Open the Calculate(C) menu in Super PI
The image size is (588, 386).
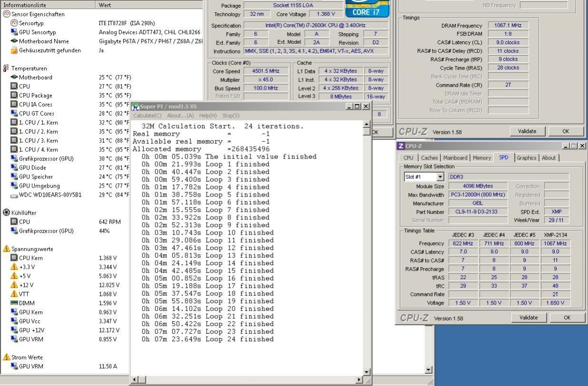(147, 116)
